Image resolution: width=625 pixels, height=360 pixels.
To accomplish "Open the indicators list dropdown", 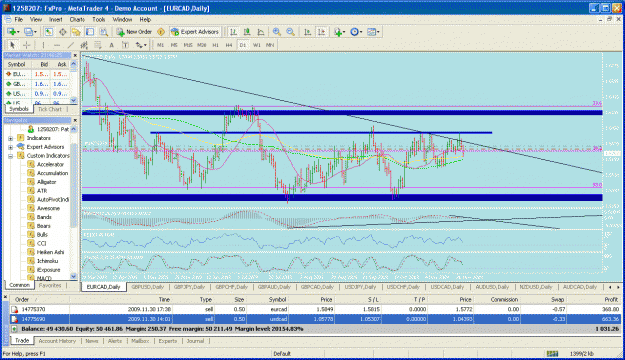I will 339,32.
